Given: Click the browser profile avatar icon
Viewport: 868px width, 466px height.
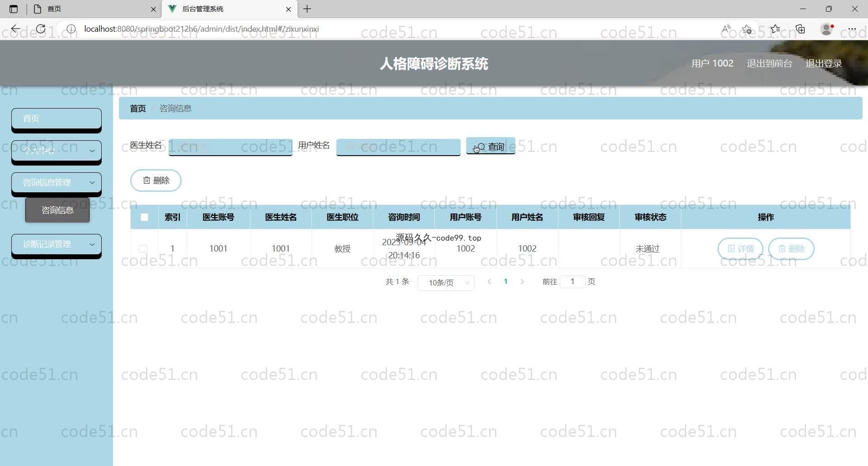Looking at the screenshot, I should [x=826, y=29].
